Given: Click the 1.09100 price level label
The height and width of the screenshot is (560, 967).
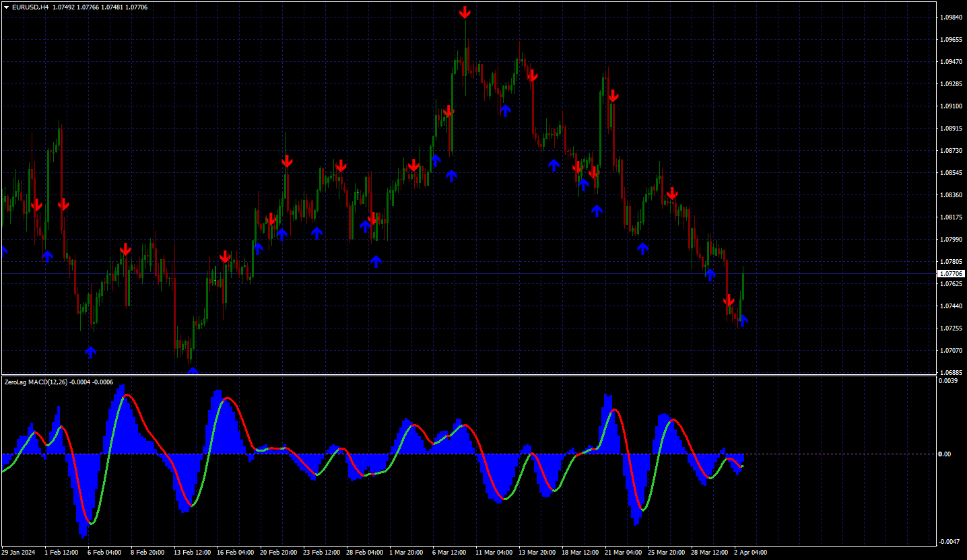Looking at the screenshot, I should coord(951,106).
